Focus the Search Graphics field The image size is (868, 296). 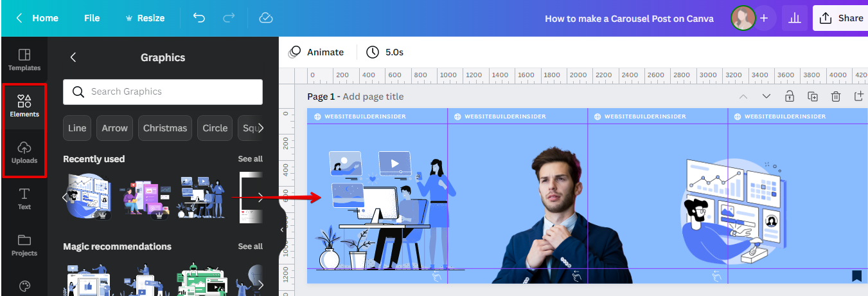(163, 91)
